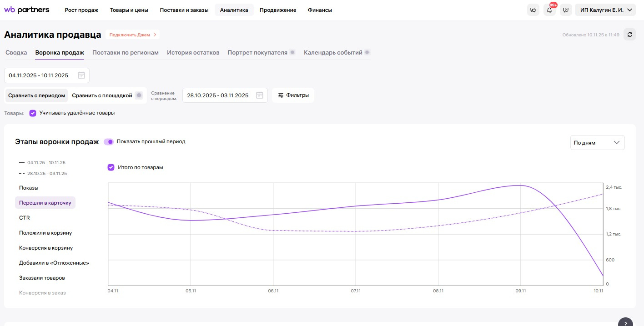
Task: Uncheck the "Итого по товарам" checkbox
Action: click(x=111, y=167)
